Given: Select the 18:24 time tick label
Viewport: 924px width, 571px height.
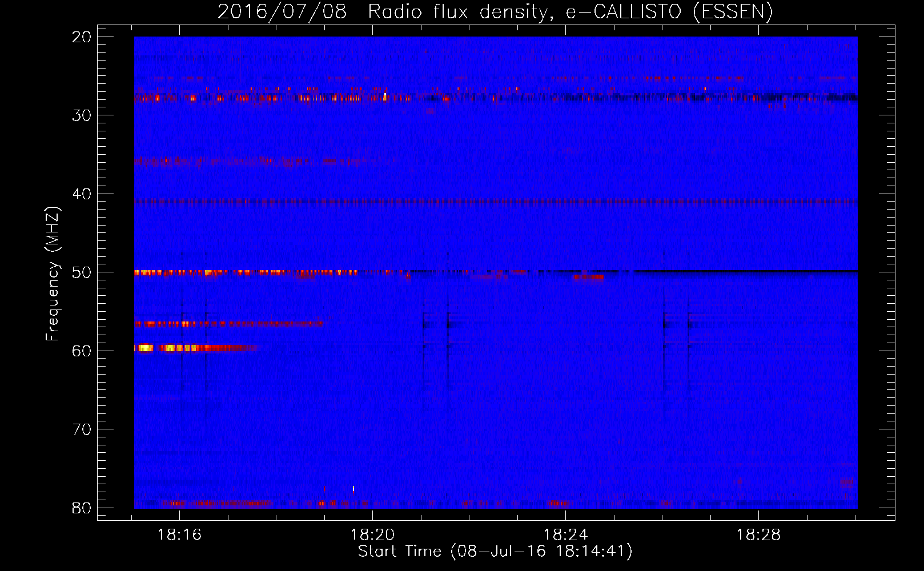Looking at the screenshot, I should (x=565, y=534).
